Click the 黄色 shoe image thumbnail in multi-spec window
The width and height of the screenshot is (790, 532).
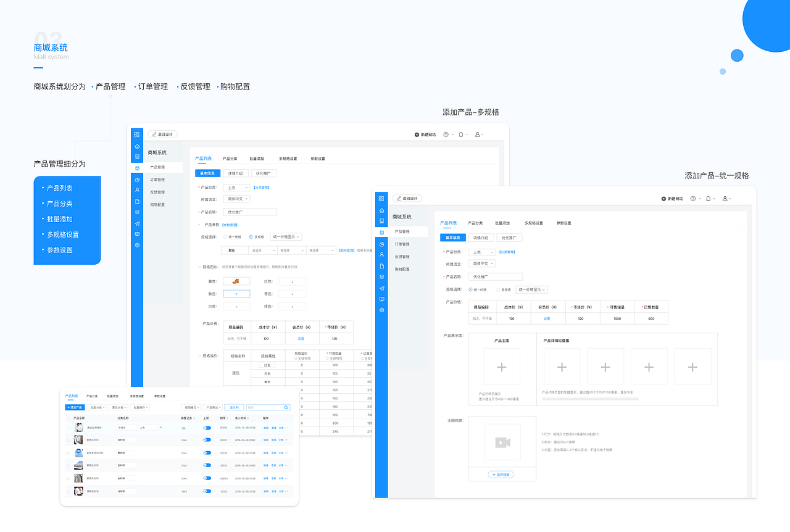click(x=236, y=281)
